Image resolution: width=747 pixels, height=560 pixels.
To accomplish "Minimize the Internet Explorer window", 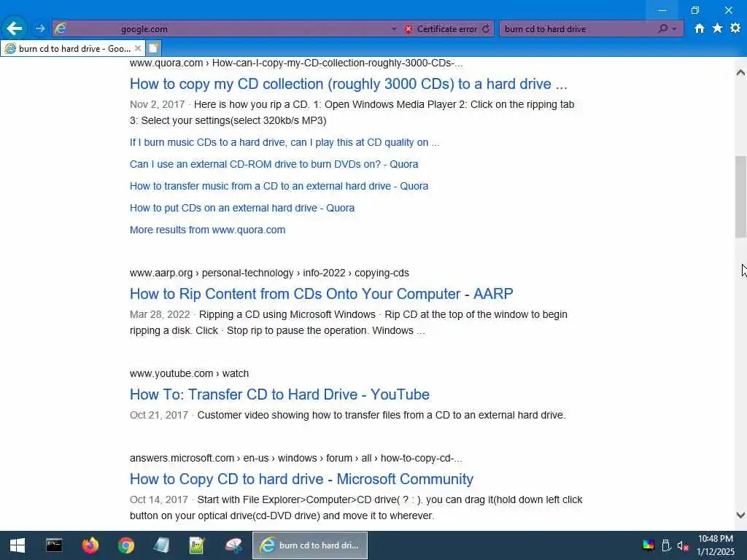I will (662, 10).
